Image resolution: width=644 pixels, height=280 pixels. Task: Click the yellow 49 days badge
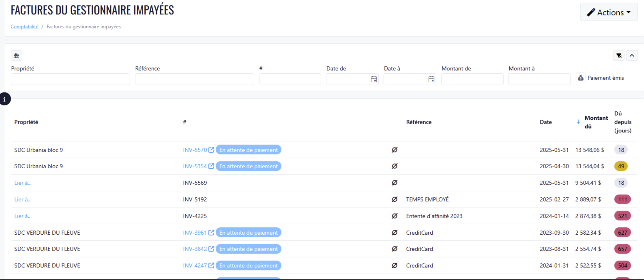pyautogui.click(x=621, y=166)
